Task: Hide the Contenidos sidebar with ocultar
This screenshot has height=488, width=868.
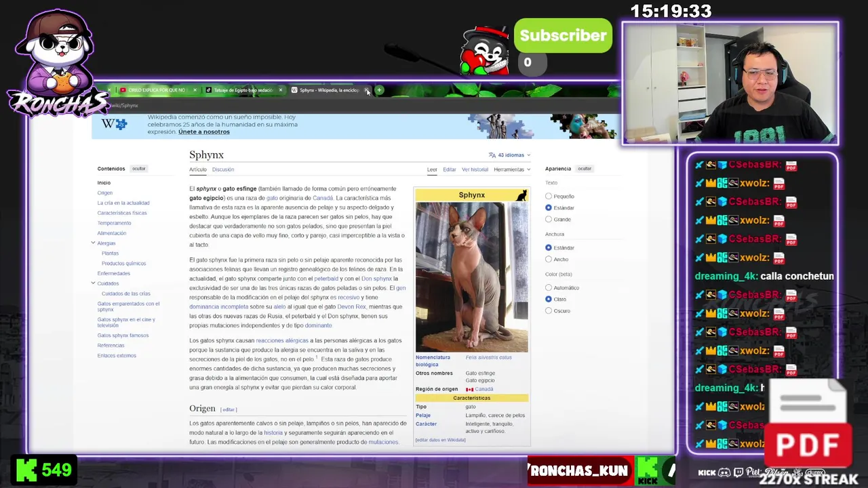Action: (139, 169)
